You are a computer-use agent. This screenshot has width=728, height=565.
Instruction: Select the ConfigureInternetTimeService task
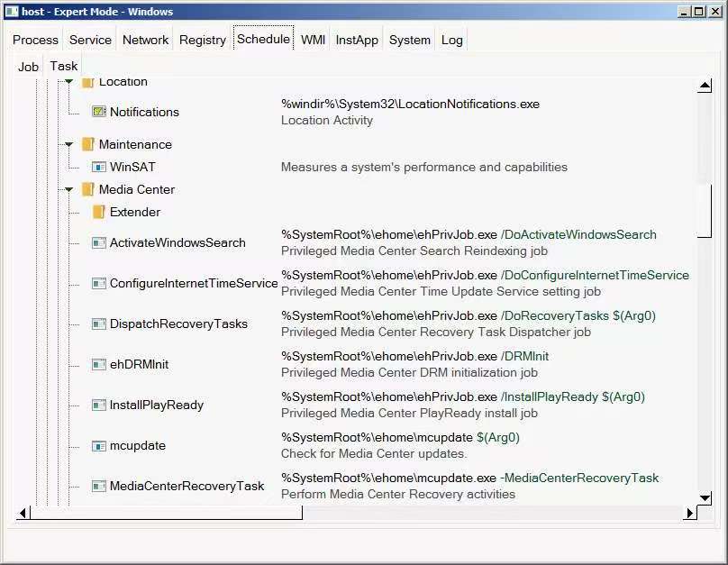point(193,284)
